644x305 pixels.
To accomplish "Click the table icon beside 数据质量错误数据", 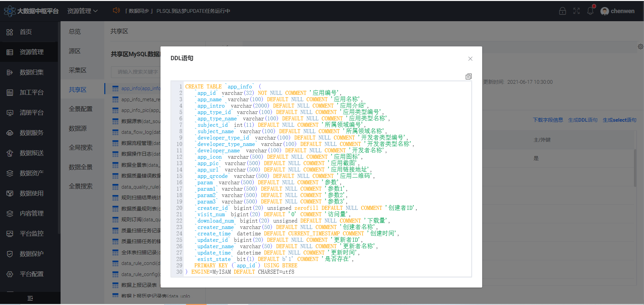I will [x=115, y=176].
